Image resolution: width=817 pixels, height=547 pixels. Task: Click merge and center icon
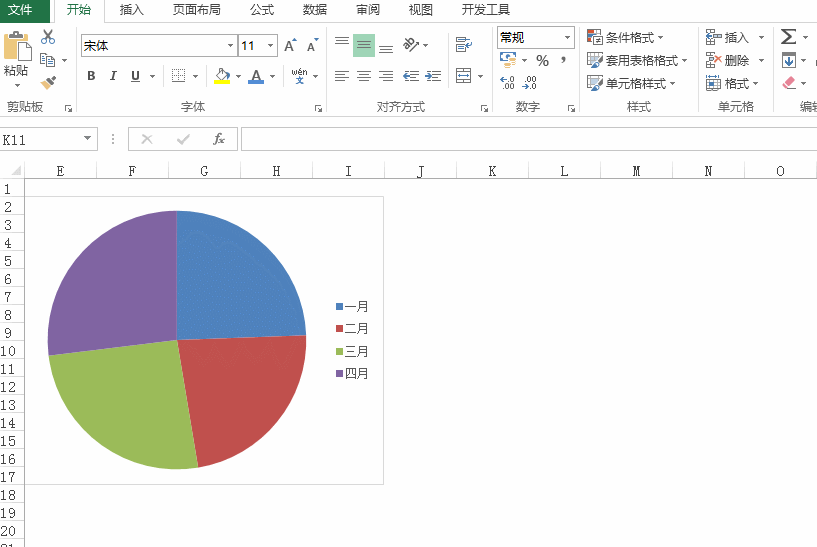click(463, 76)
